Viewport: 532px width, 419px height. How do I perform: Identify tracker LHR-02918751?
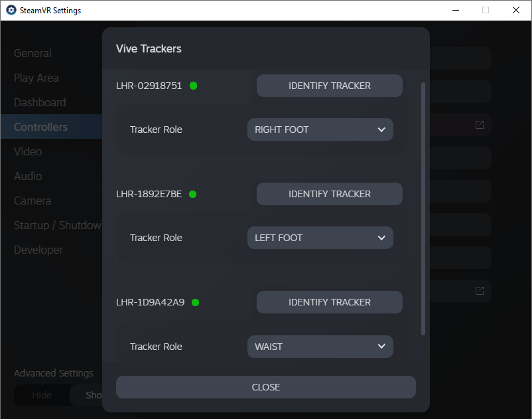(329, 86)
